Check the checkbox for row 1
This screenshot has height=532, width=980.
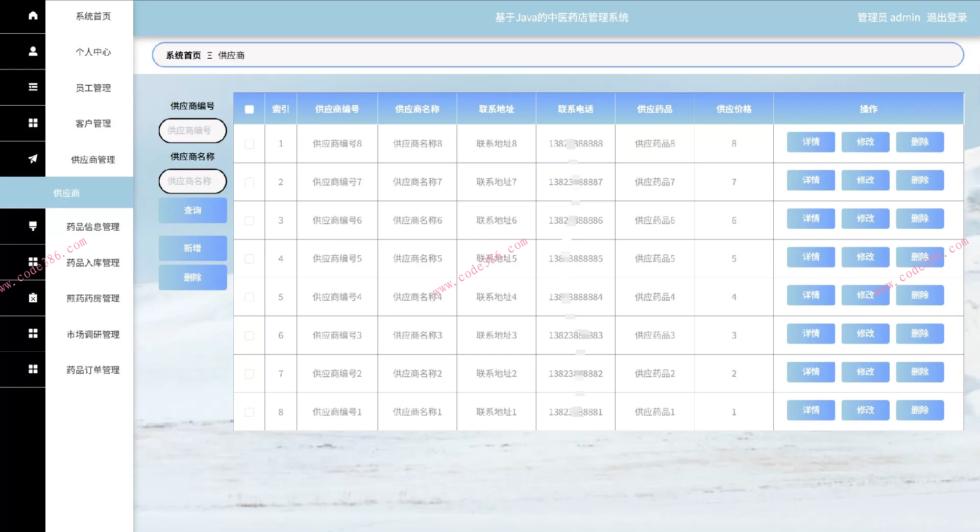[x=249, y=144]
